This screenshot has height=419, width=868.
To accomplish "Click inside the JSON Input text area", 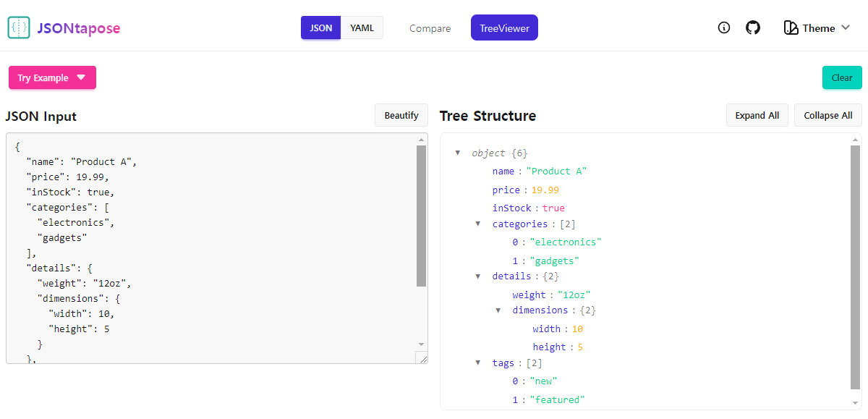I will (x=211, y=248).
